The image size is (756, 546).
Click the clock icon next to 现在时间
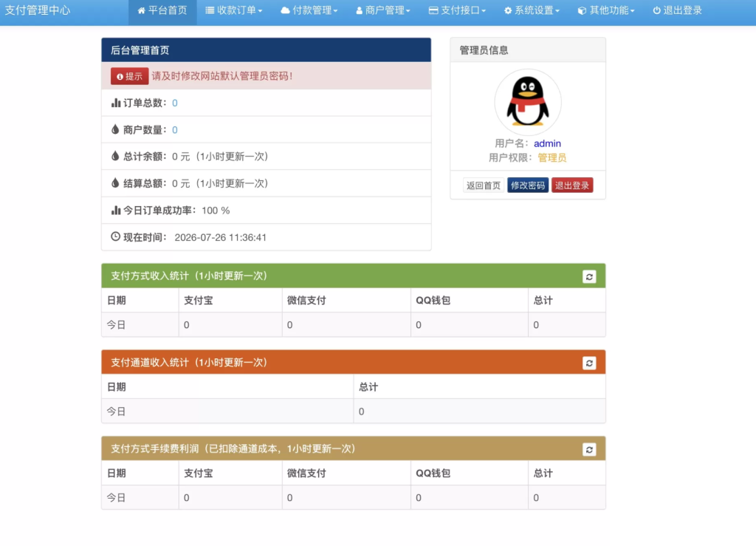click(116, 236)
